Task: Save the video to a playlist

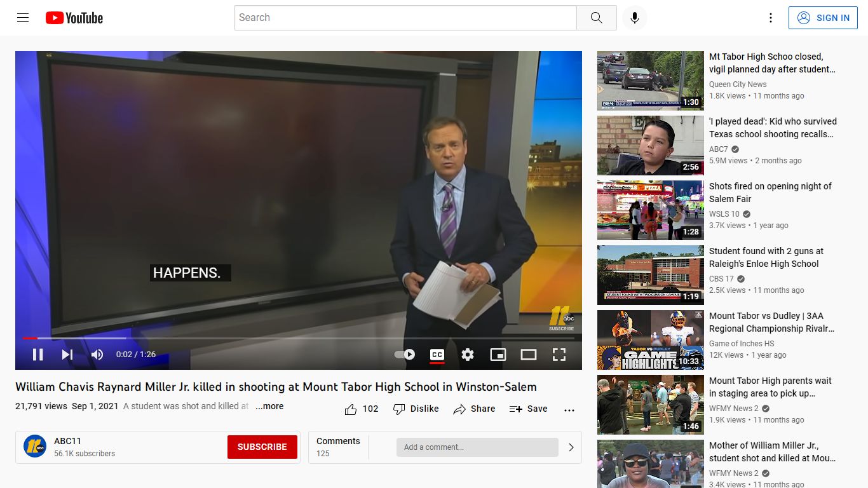Action: click(529, 409)
